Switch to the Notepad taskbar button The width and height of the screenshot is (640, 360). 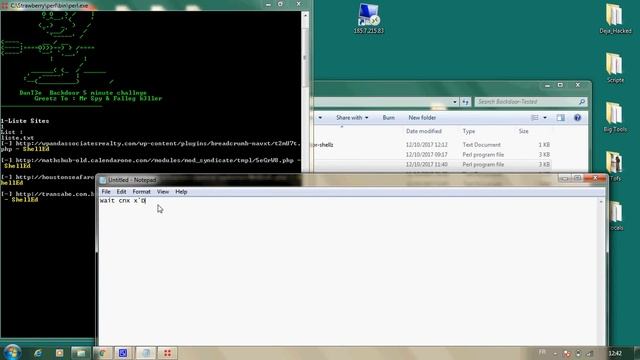[x=146, y=353]
